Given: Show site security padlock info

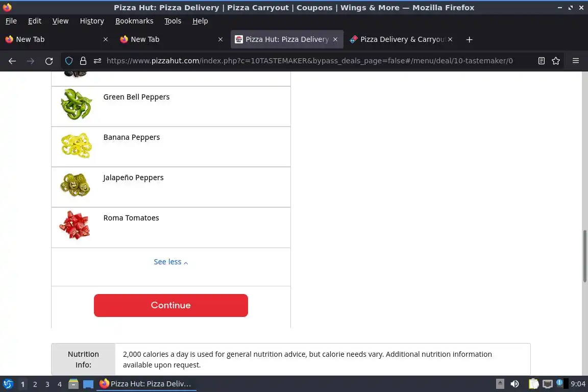Looking at the screenshot, I should click(83, 61).
